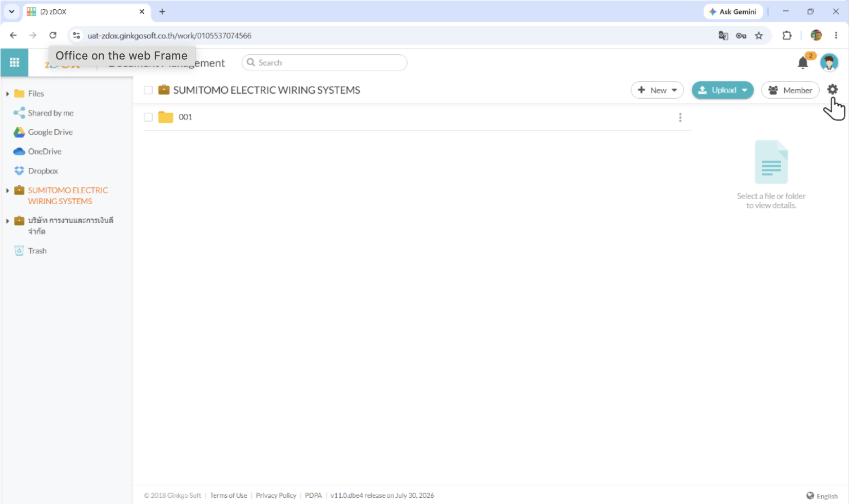Open PDPA link in footer

coord(313,496)
